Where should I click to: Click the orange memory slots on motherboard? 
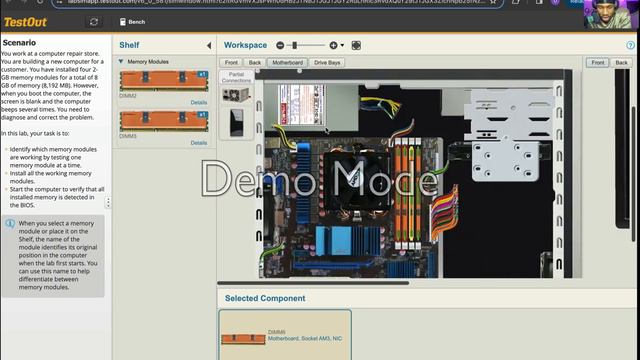408,193
